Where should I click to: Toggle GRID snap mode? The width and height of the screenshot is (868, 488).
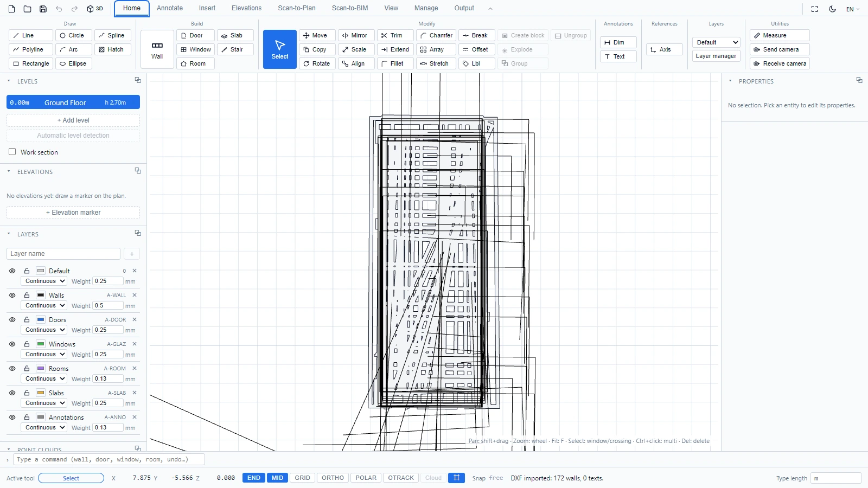click(302, 478)
